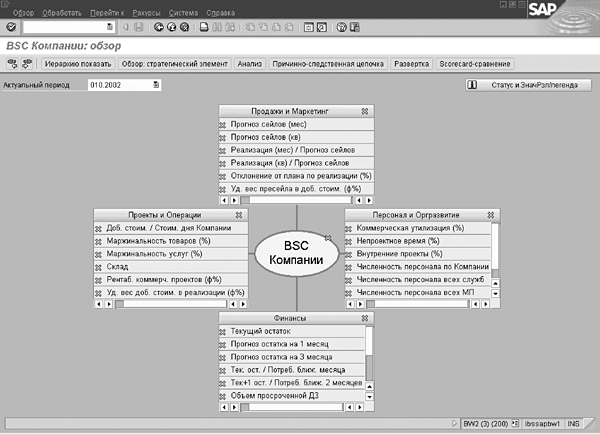Click status icon on Проекты и Операции header

tap(239, 215)
